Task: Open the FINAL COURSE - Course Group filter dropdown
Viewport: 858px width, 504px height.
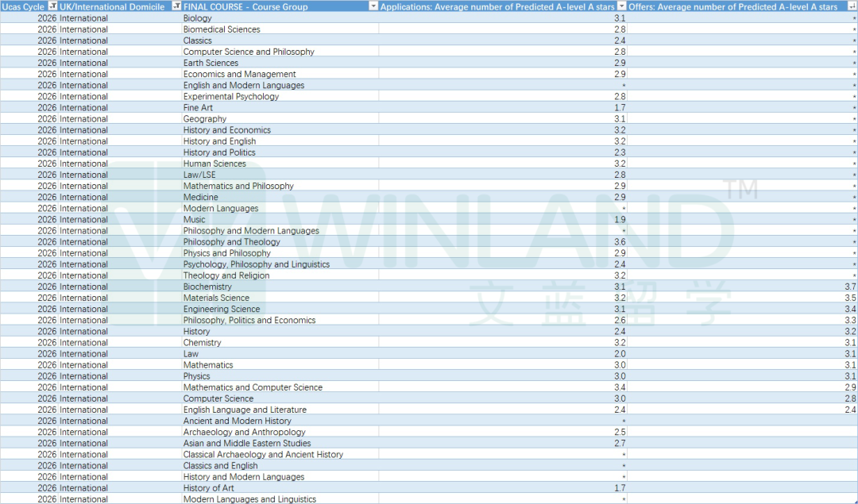Action: [373, 6]
